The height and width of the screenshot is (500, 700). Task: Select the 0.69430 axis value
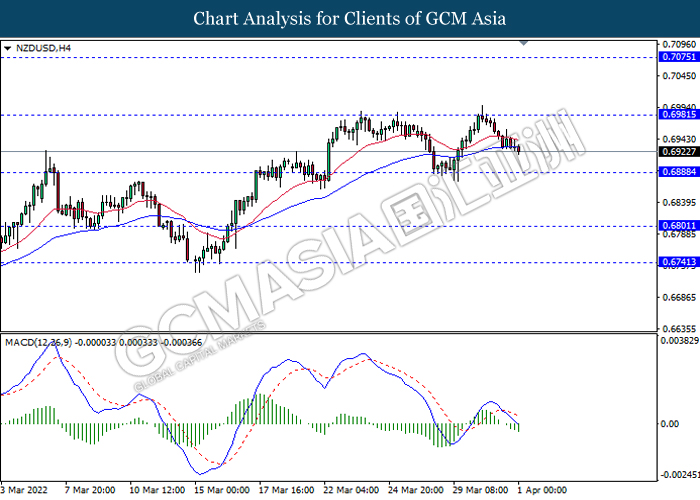tap(679, 139)
